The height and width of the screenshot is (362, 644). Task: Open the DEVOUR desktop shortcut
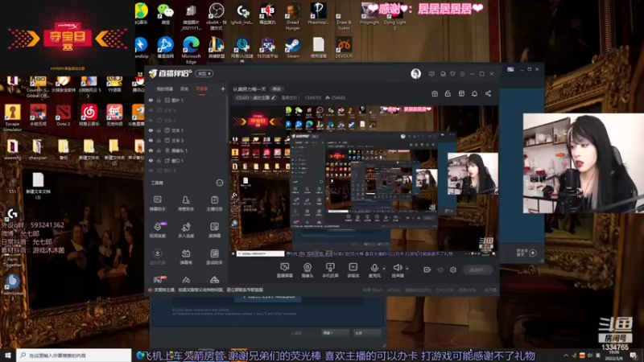click(x=344, y=47)
